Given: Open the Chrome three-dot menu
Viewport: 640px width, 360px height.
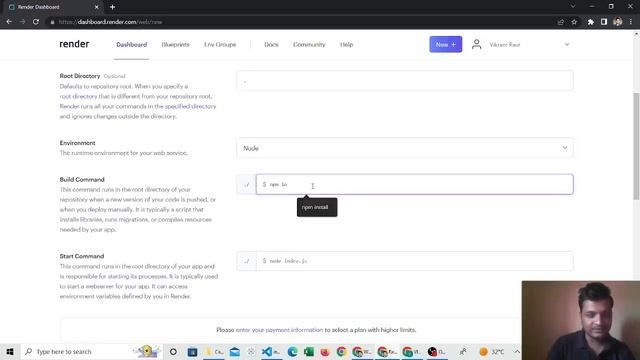Looking at the screenshot, I should [631, 22].
